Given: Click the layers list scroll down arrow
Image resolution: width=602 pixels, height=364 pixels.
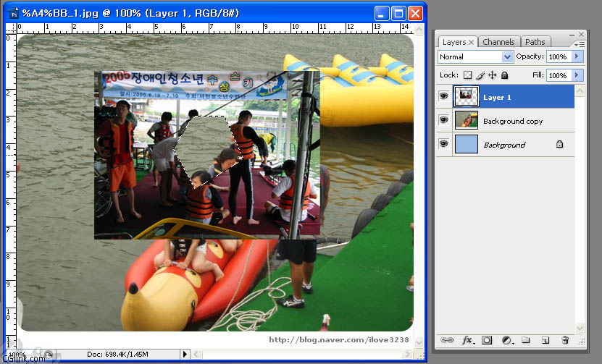Looking at the screenshot, I should tap(580, 328).
